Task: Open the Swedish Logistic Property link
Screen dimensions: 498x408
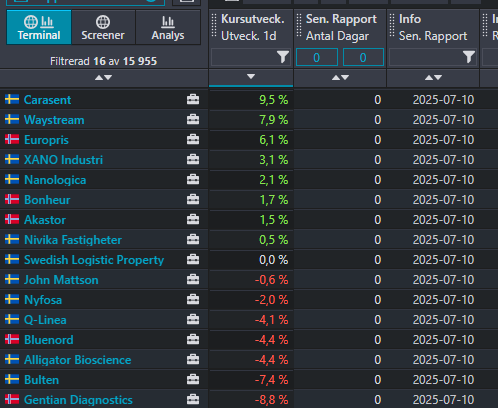Action: [x=94, y=260]
